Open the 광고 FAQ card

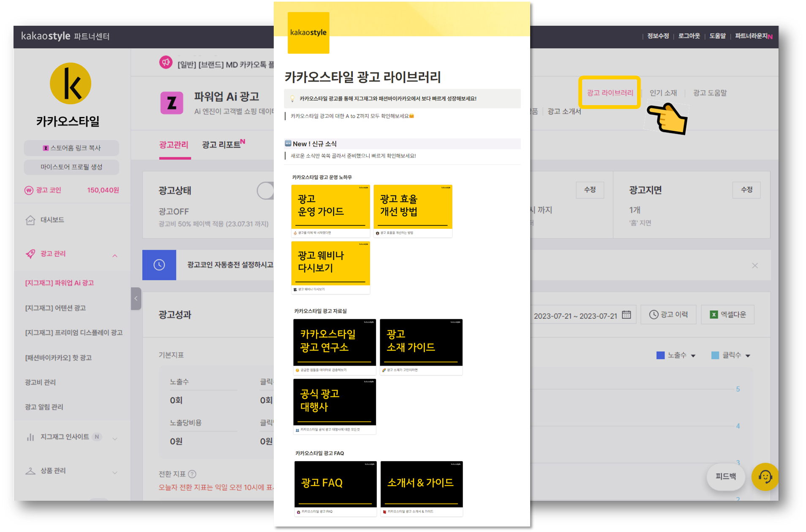[x=335, y=489]
